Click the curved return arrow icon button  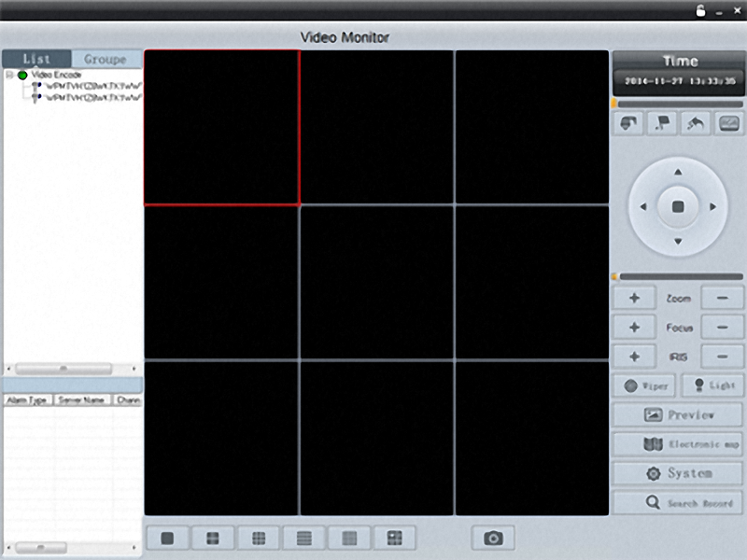[x=696, y=124]
